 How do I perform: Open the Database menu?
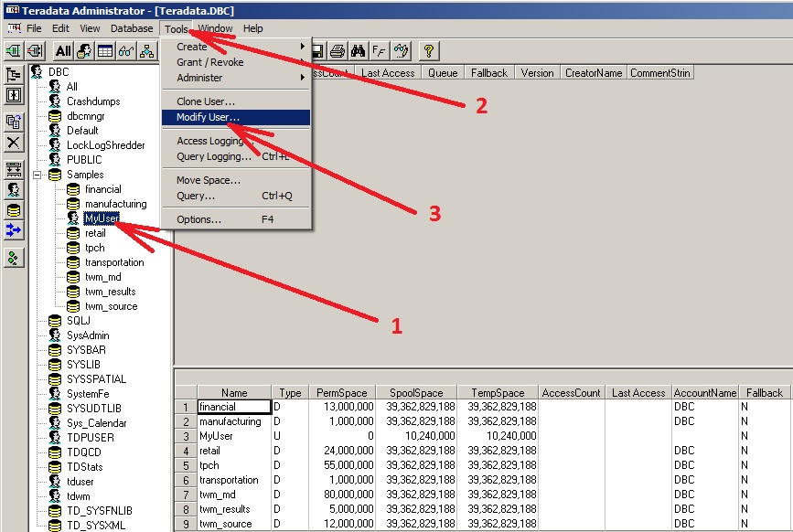[x=132, y=28]
